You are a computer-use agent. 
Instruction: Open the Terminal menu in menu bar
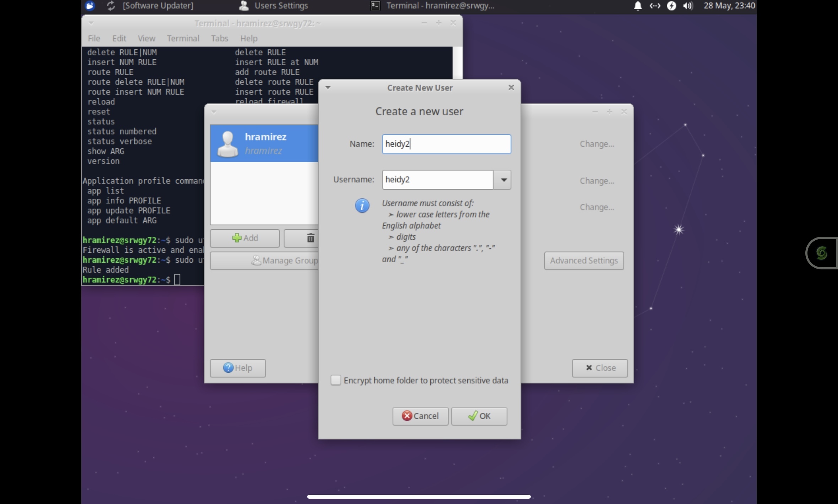(x=183, y=38)
